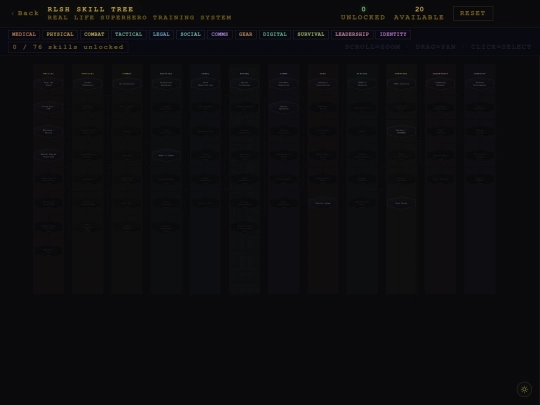Select the fourth skill node in Tactical column
This screenshot has height=405, width=540.
coord(166,155)
